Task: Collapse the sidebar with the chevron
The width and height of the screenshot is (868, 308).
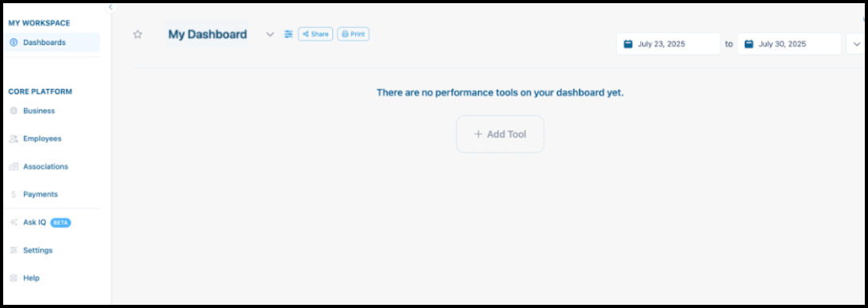Action: tap(110, 7)
